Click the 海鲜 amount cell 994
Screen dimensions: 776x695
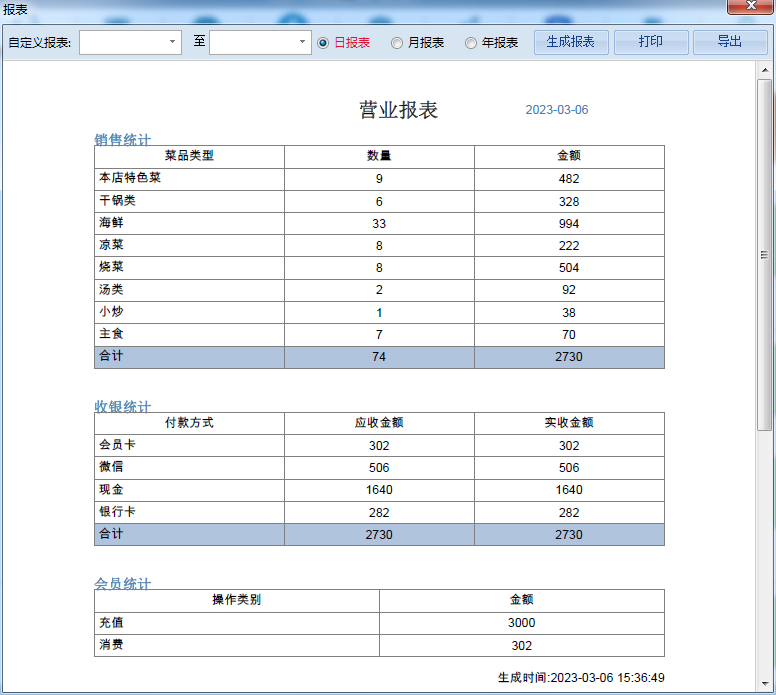[x=569, y=224]
